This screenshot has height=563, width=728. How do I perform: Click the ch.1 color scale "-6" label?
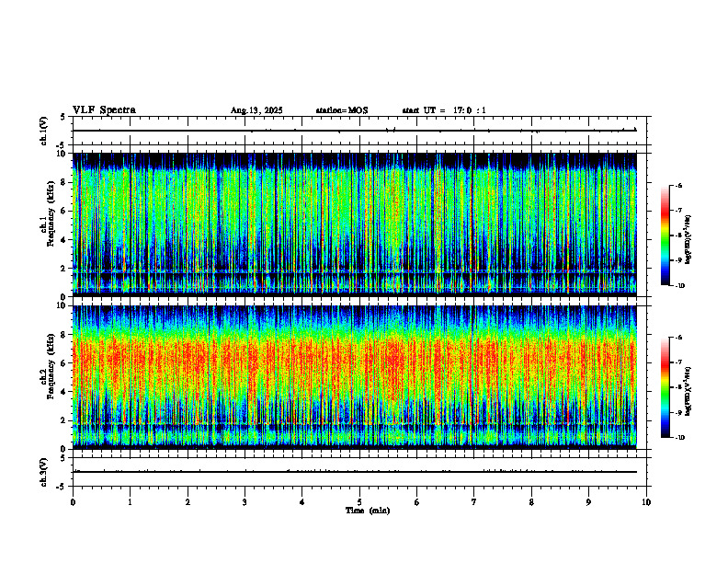[678, 186]
